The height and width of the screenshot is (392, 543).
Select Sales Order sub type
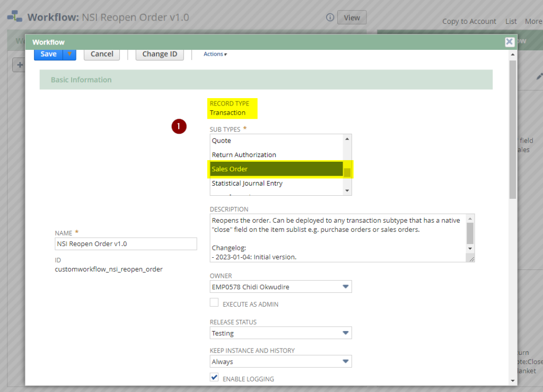coord(276,169)
